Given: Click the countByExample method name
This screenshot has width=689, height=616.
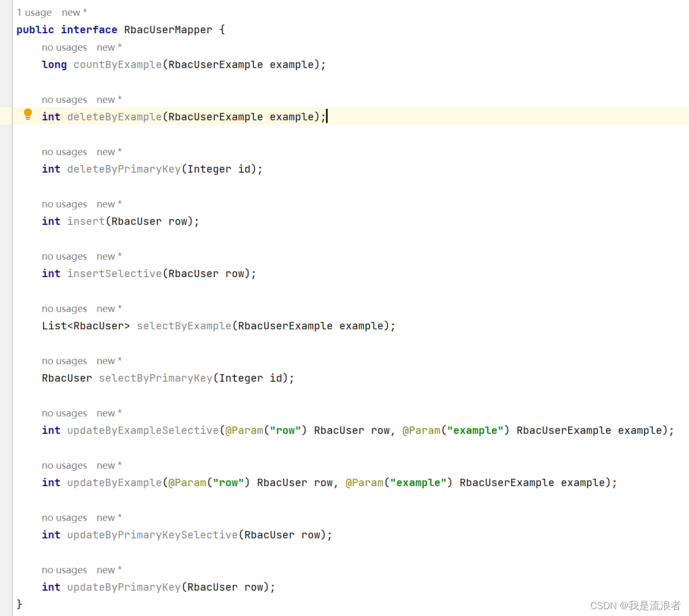Looking at the screenshot, I should click(118, 64).
